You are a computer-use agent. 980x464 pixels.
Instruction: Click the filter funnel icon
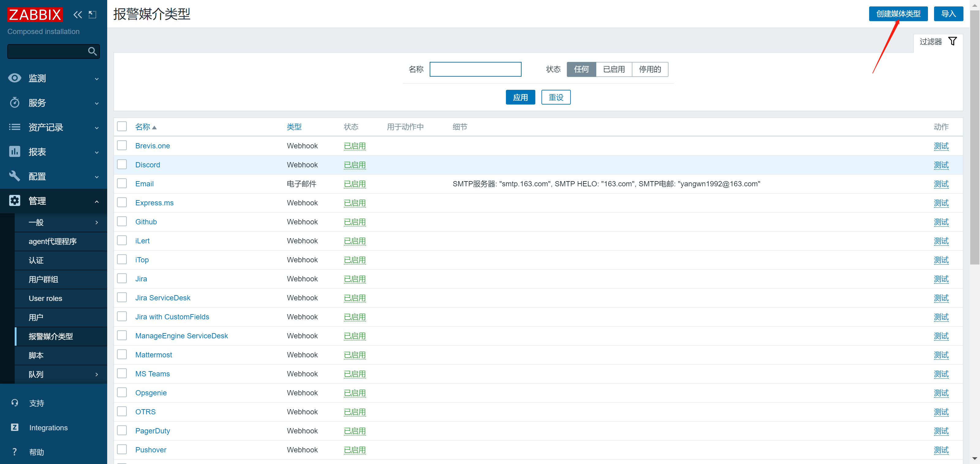[x=952, y=41]
